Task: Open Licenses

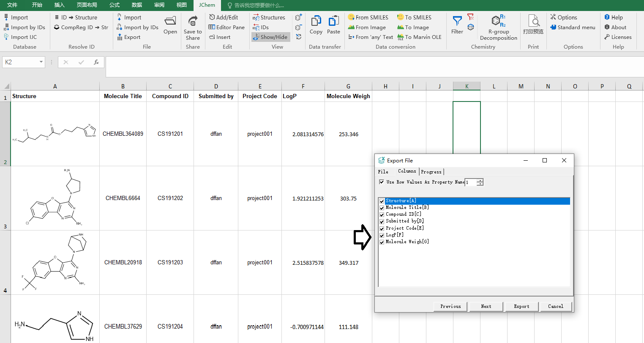Action: coord(618,37)
